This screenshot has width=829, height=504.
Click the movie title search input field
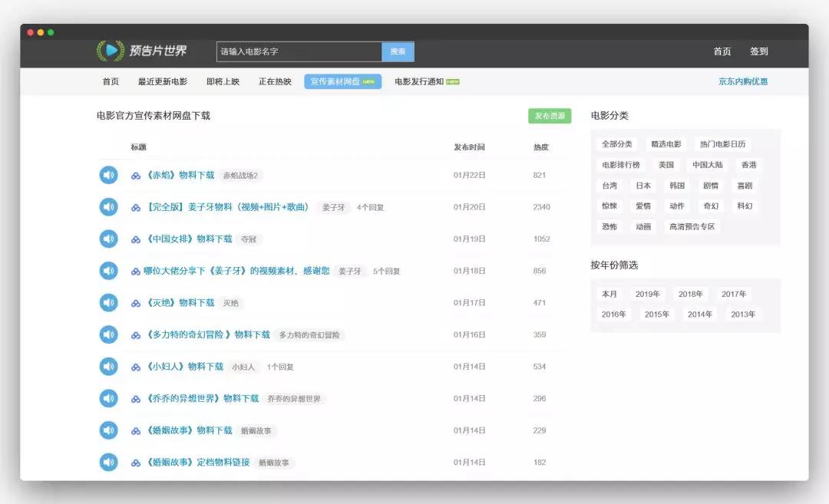(x=298, y=51)
